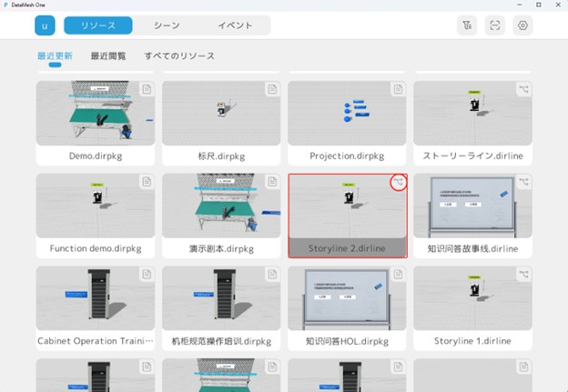The width and height of the screenshot is (568, 392).
Task: Click storyline icon on Storyline 1.dirline card
Action: (x=523, y=275)
